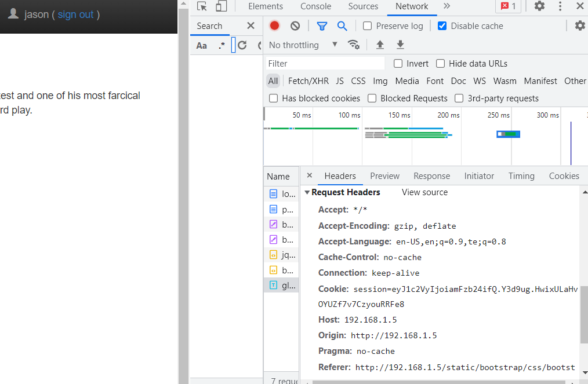
Task: Filter requests by Font
Action: coord(435,81)
